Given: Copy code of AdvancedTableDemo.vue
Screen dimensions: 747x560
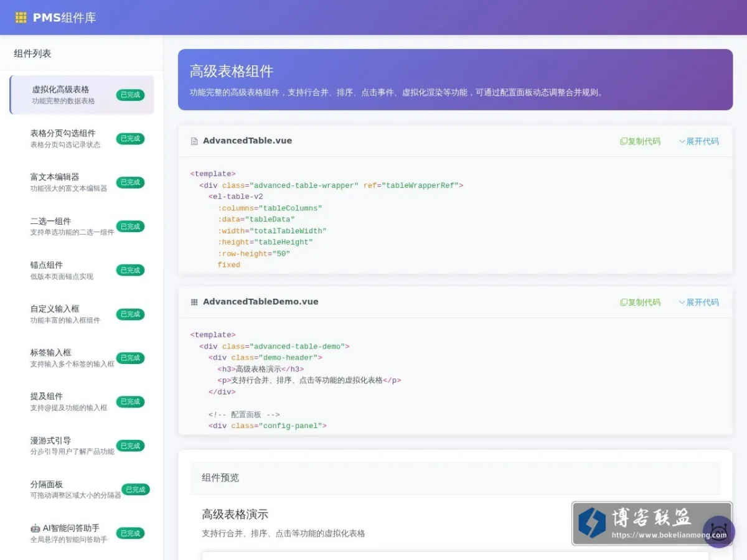Looking at the screenshot, I should click(x=640, y=302).
